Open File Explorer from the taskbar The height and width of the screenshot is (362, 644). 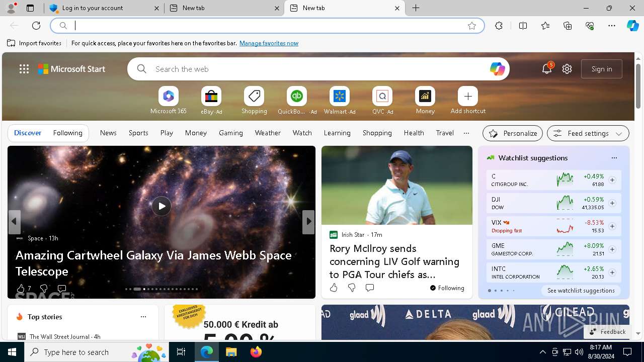click(231, 352)
